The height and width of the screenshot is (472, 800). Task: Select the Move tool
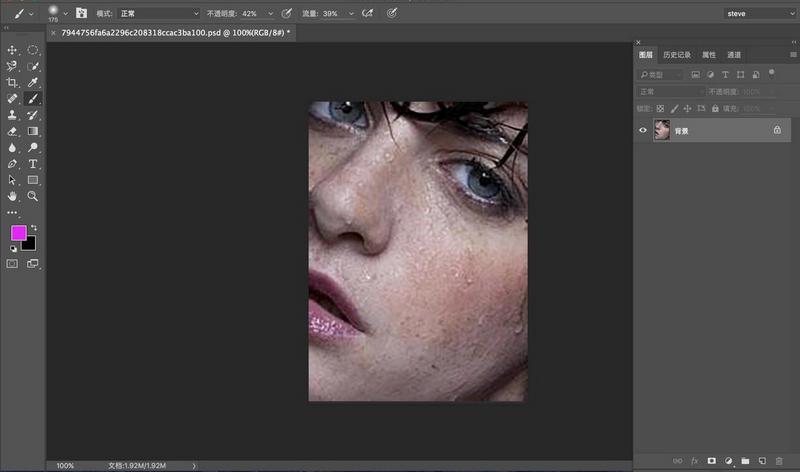[12, 49]
